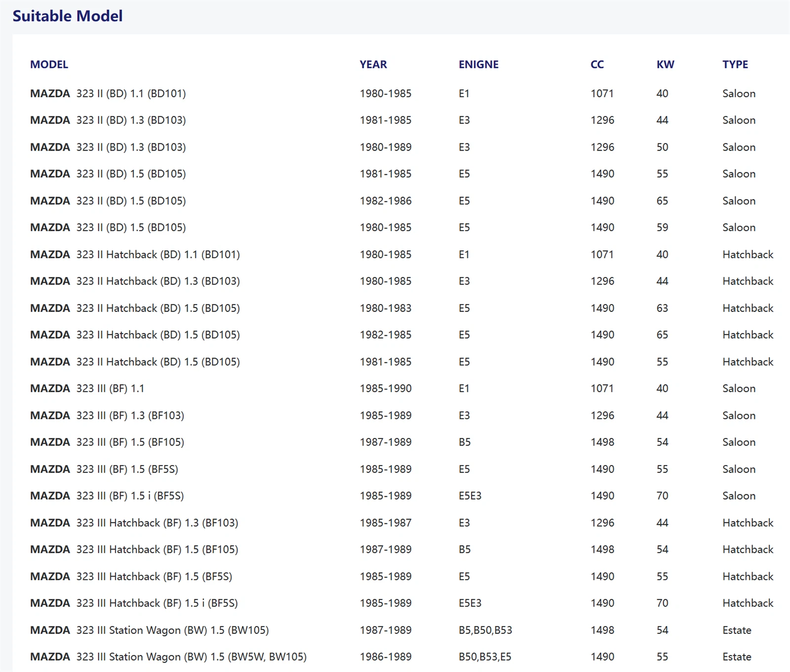Viewport: 790px width, 672px height.
Task: Click the ENIGNE column header
Action: coord(478,64)
